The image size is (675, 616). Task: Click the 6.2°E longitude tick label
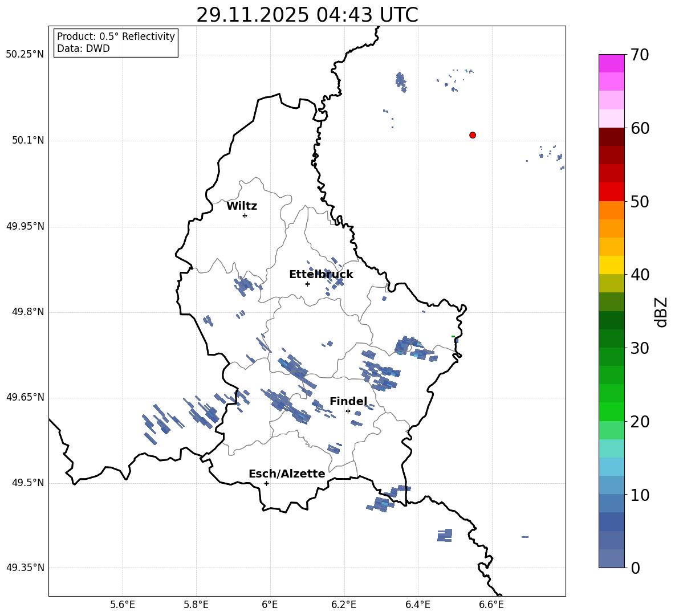point(344,604)
